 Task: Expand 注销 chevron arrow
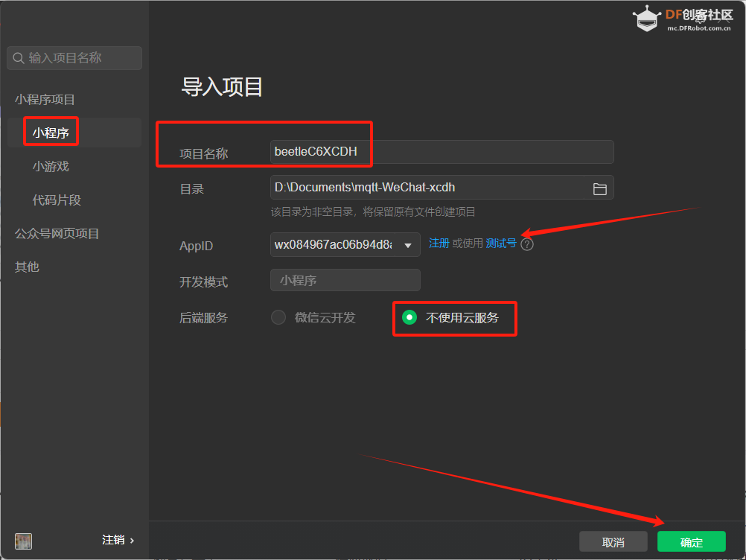[x=132, y=541]
